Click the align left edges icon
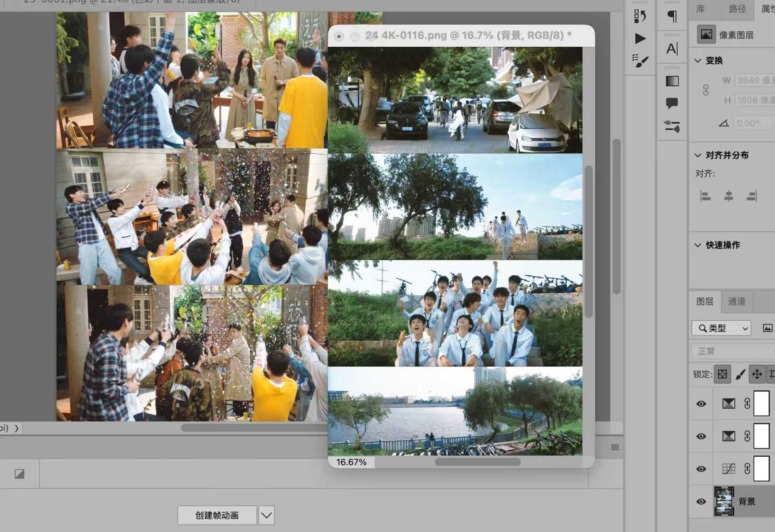This screenshot has width=775, height=532. [705, 196]
